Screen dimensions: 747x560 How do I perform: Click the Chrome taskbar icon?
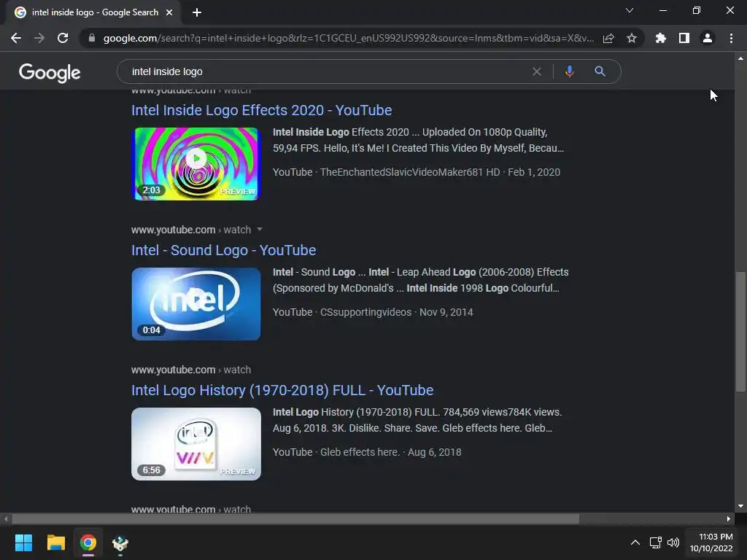[88, 542]
